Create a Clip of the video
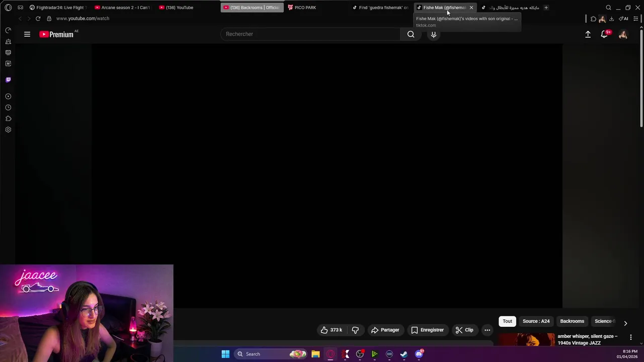Screen dimensions: 644x362 (464, 330)
